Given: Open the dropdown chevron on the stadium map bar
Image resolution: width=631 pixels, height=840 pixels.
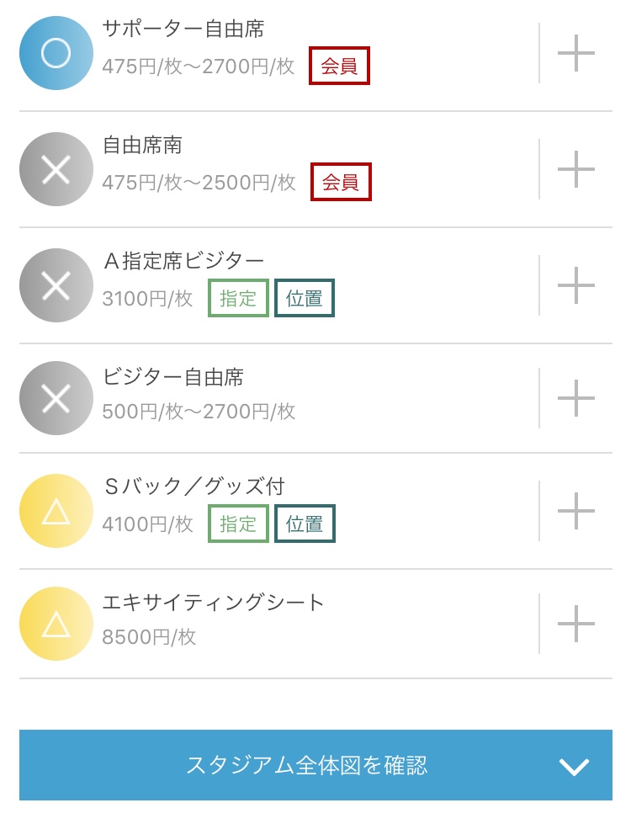Looking at the screenshot, I should click(x=574, y=766).
